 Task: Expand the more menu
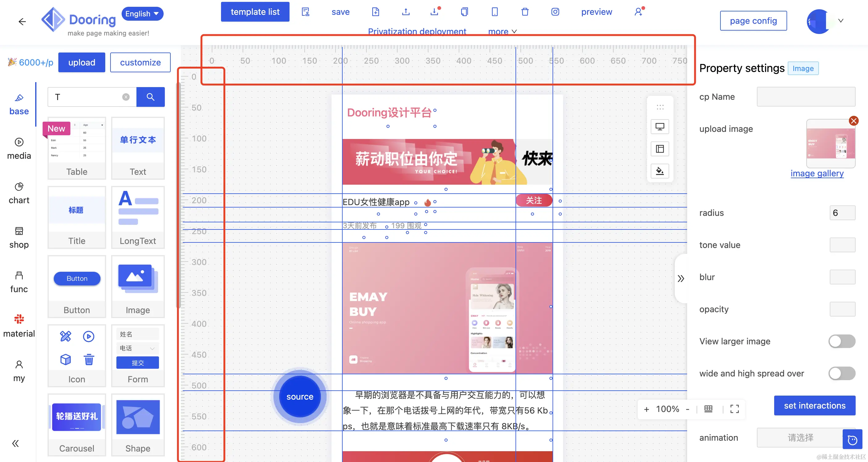pyautogui.click(x=502, y=31)
